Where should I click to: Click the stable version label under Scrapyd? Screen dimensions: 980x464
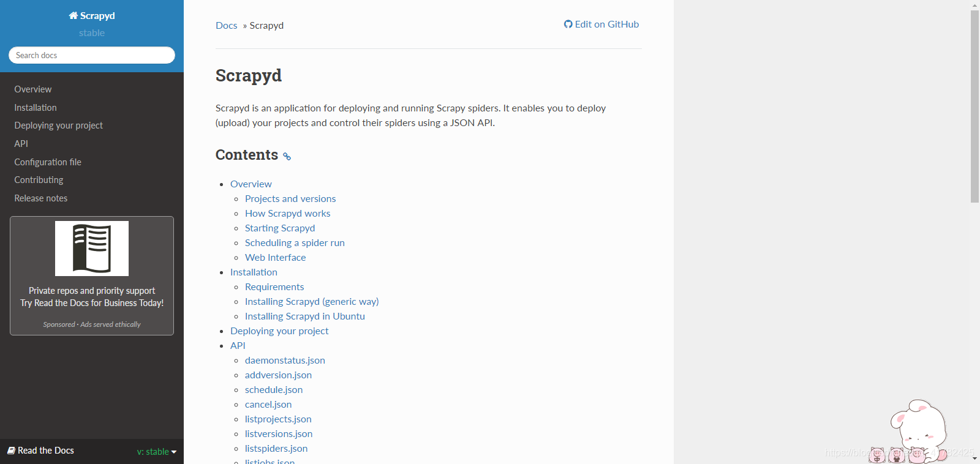pyautogui.click(x=92, y=33)
